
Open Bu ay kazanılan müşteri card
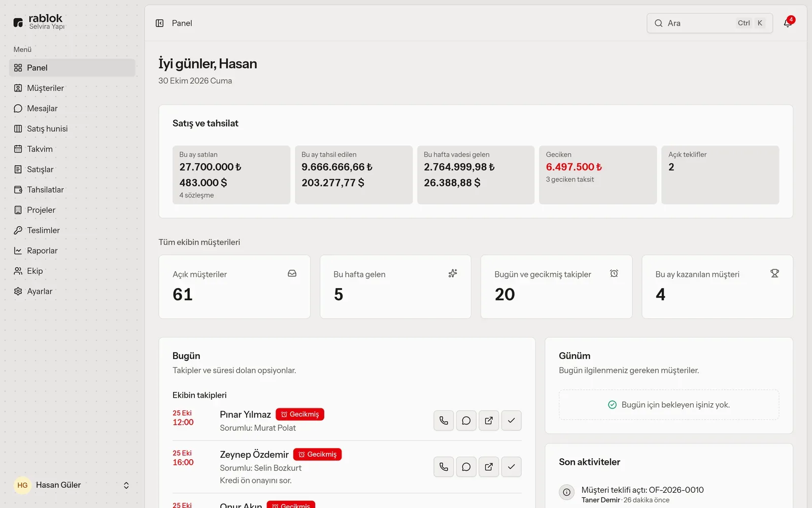pyautogui.click(x=717, y=287)
